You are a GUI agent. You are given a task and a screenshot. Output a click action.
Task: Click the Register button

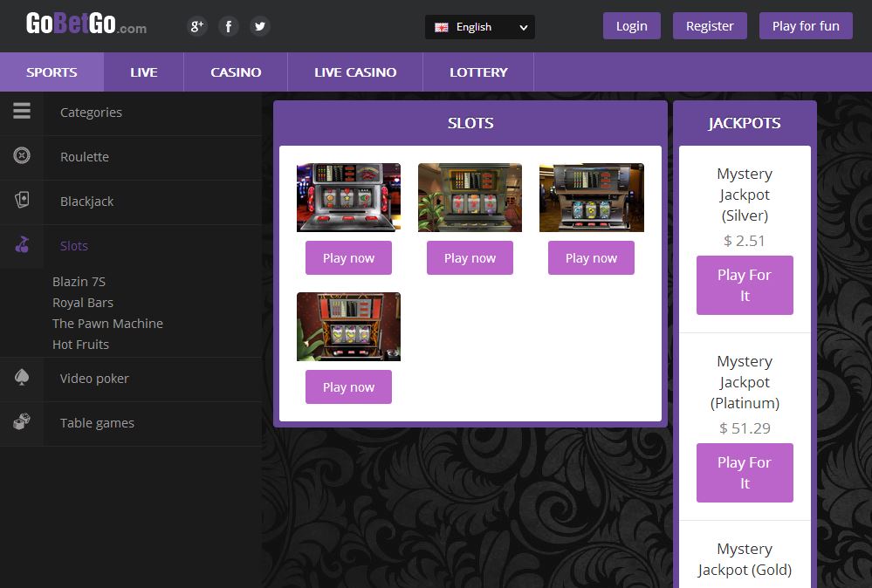(710, 26)
